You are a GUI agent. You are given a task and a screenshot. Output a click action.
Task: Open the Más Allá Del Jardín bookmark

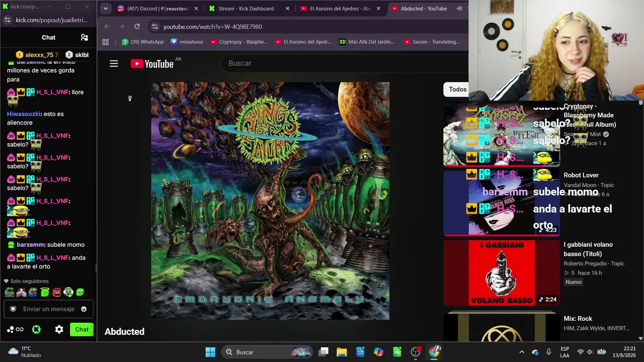[x=367, y=42]
